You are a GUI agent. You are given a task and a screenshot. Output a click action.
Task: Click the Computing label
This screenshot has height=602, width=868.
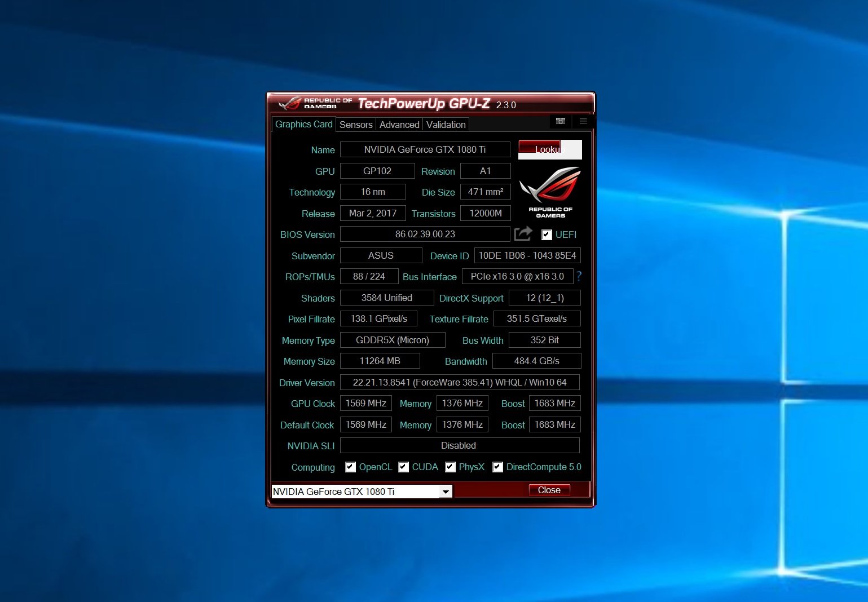(x=313, y=467)
